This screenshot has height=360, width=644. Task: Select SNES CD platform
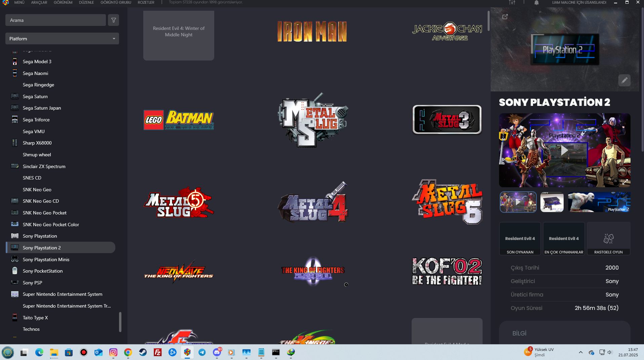(x=32, y=178)
